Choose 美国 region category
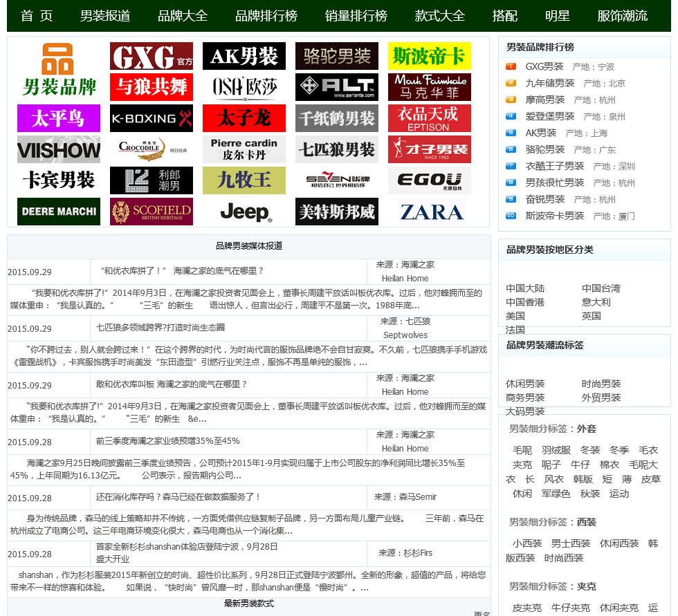Screen dimensions: 678x616 515,316
